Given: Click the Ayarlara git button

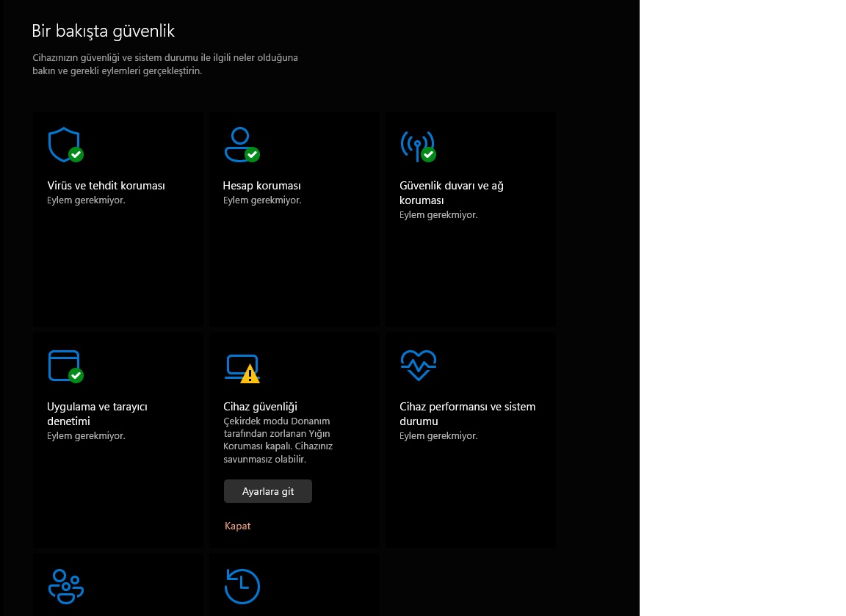Looking at the screenshot, I should 267,491.
